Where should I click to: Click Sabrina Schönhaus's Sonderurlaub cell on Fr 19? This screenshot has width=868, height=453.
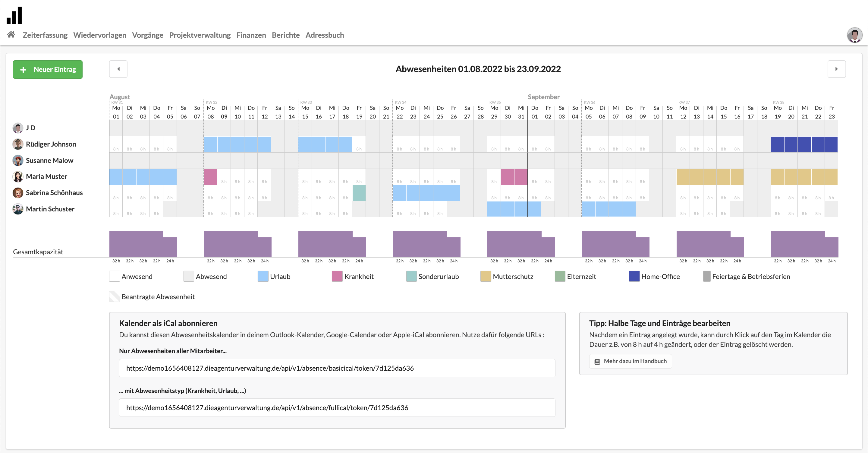359,193
